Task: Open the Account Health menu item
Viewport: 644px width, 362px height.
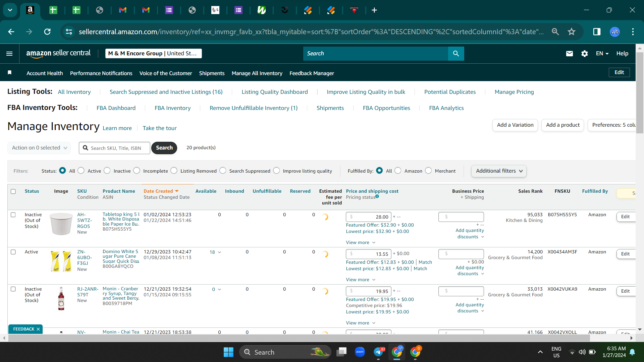Action: tap(45, 73)
